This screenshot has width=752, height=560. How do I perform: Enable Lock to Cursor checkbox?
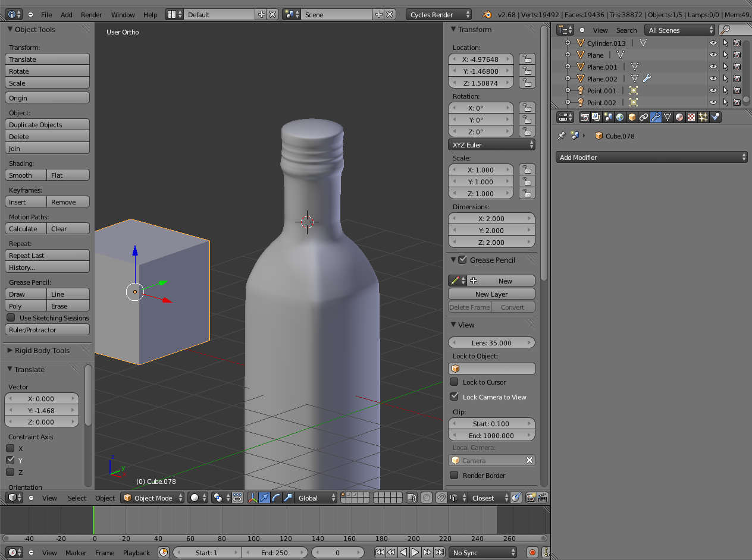(x=454, y=382)
